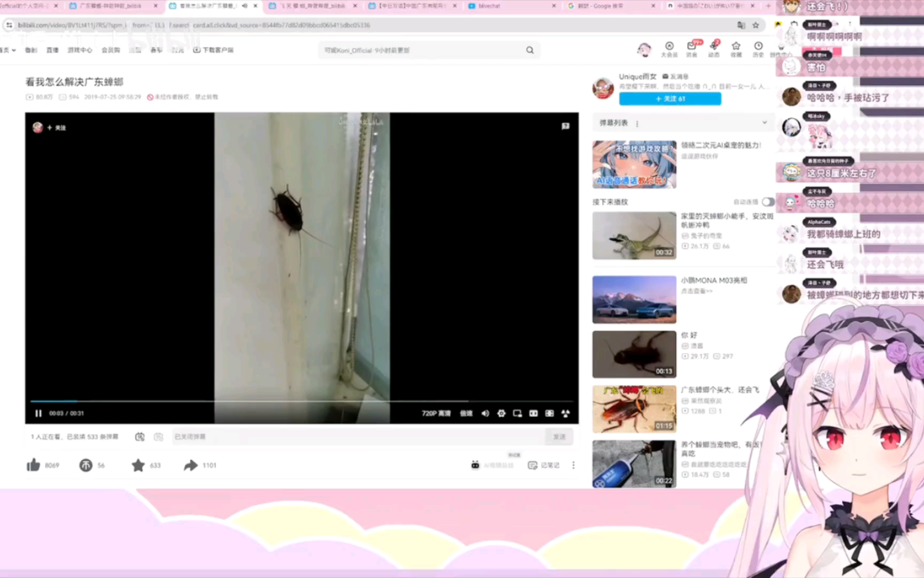
Task: Enable picture-in-picture mode
Action: (x=517, y=414)
